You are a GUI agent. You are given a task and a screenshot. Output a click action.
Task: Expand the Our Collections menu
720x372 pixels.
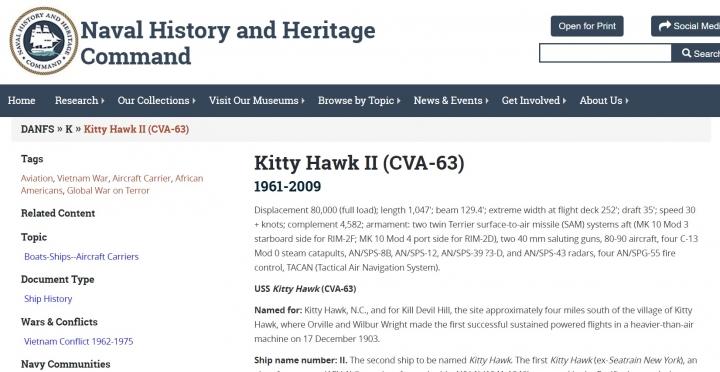click(x=157, y=101)
